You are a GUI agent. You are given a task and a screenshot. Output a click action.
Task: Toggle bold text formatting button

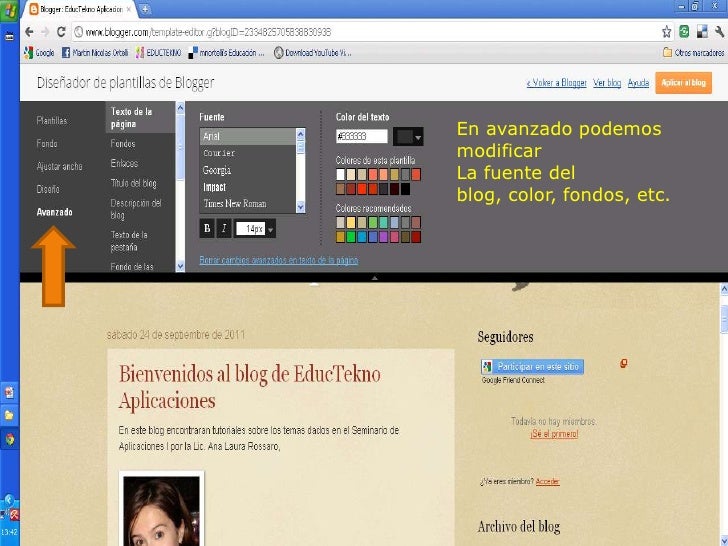click(208, 228)
